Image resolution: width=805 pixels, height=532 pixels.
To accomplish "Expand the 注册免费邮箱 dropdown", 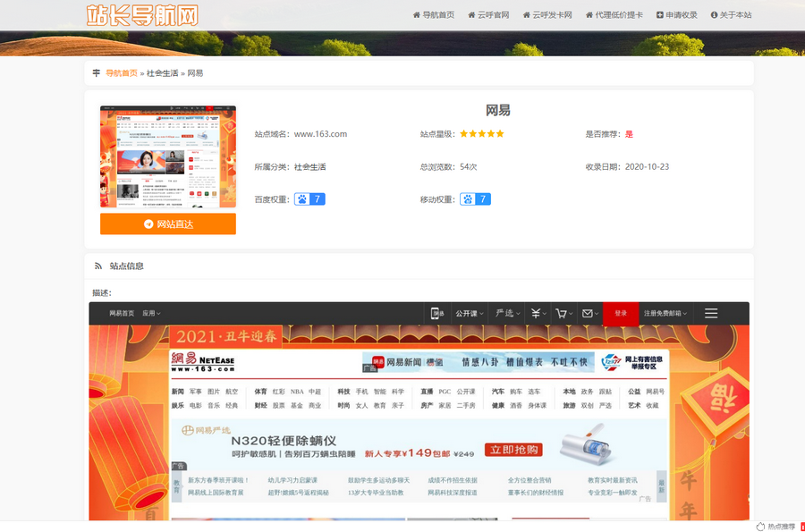I will [665, 313].
